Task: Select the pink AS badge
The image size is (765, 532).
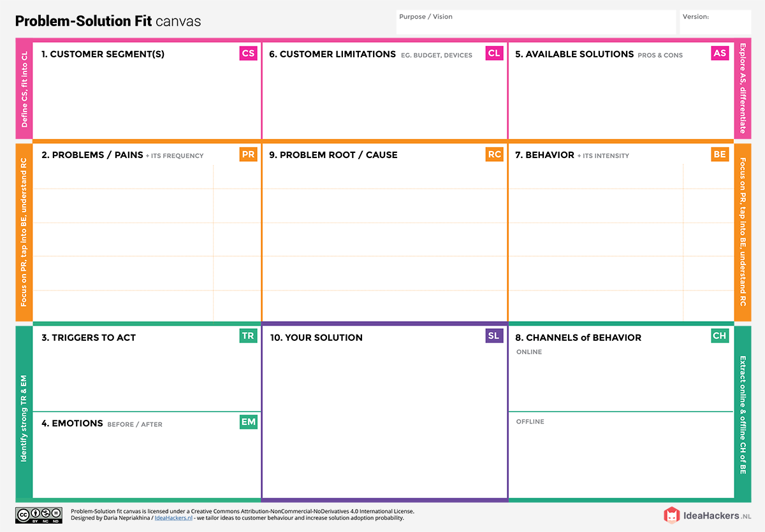Action: [x=720, y=54]
